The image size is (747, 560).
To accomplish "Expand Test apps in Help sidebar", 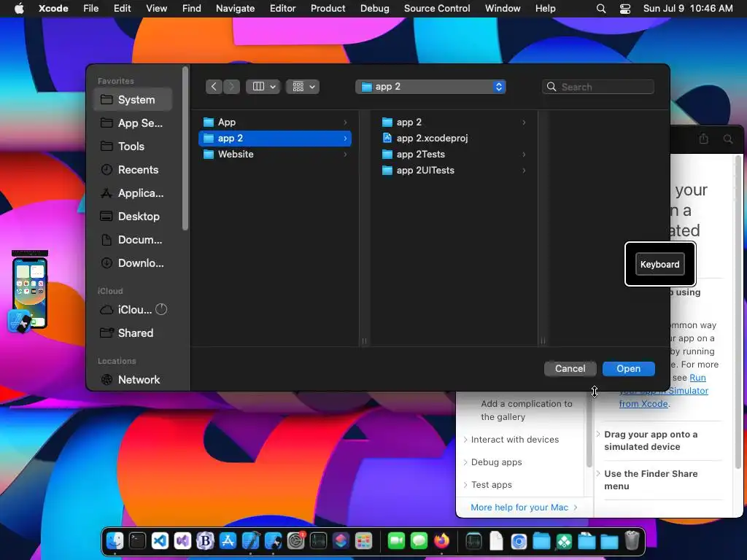I will [x=465, y=485].
